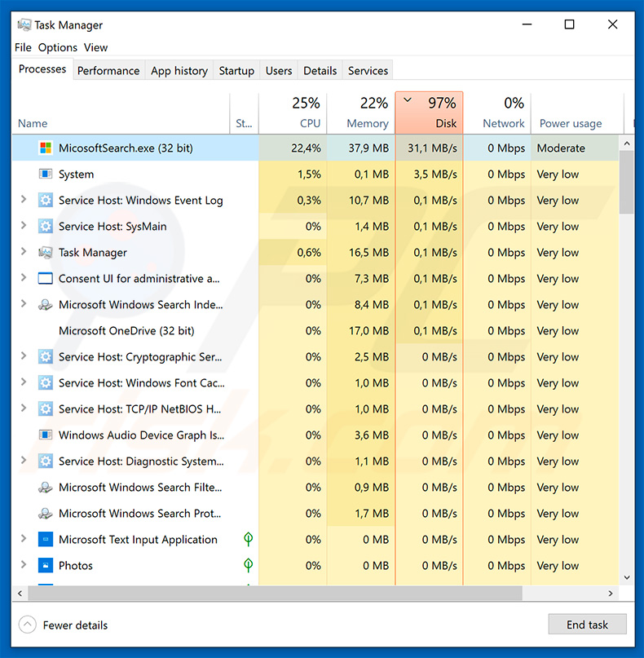Click the vertical scrollbar thumb

pos(627,183)
